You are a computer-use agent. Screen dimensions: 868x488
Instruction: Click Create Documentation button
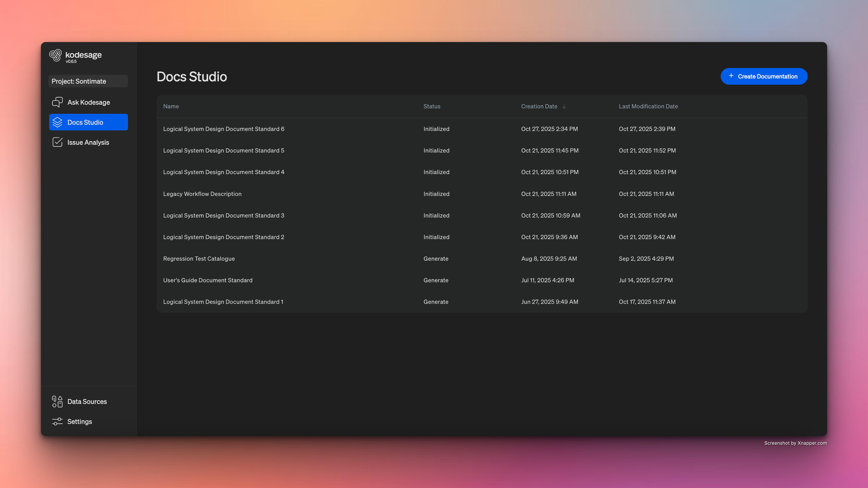click(x=764, y=76)
